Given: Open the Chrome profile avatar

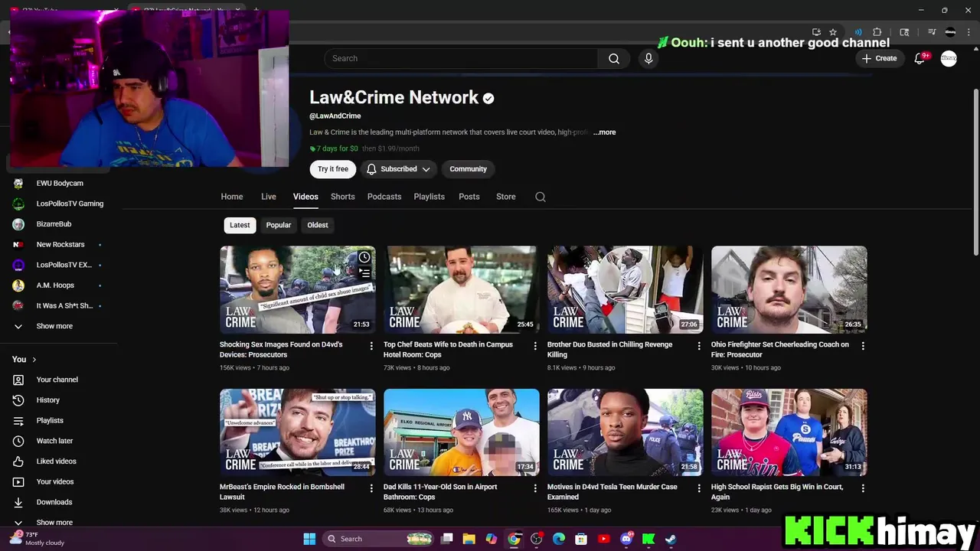Looking at the screenshot, I should pos(950,32).
